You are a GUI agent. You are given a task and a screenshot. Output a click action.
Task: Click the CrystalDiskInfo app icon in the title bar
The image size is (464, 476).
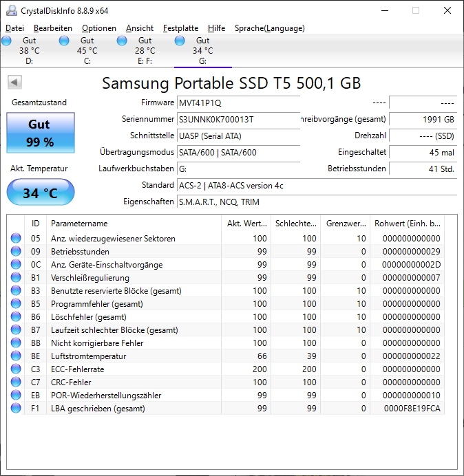pos(12,10)
